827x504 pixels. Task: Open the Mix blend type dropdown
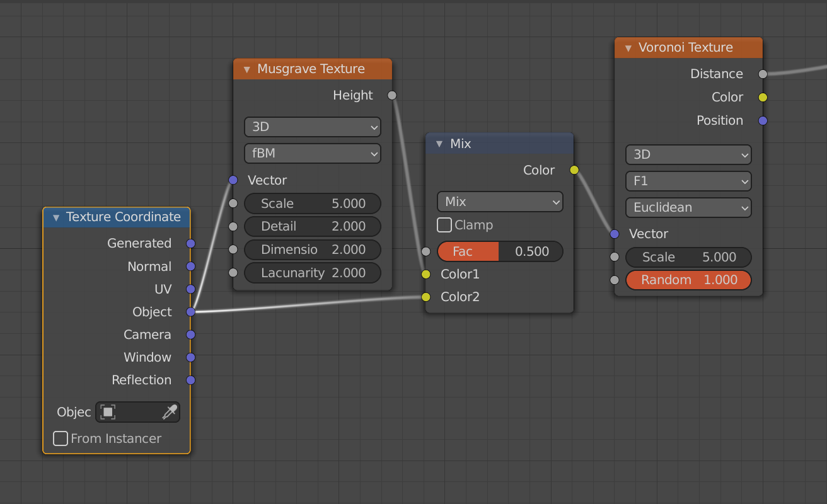pos(500,202)
